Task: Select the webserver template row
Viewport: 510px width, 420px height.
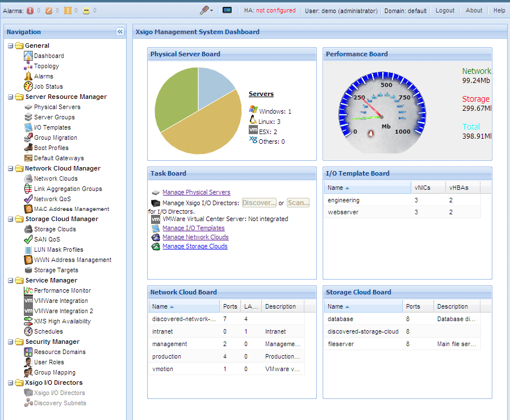Action: 402,212
